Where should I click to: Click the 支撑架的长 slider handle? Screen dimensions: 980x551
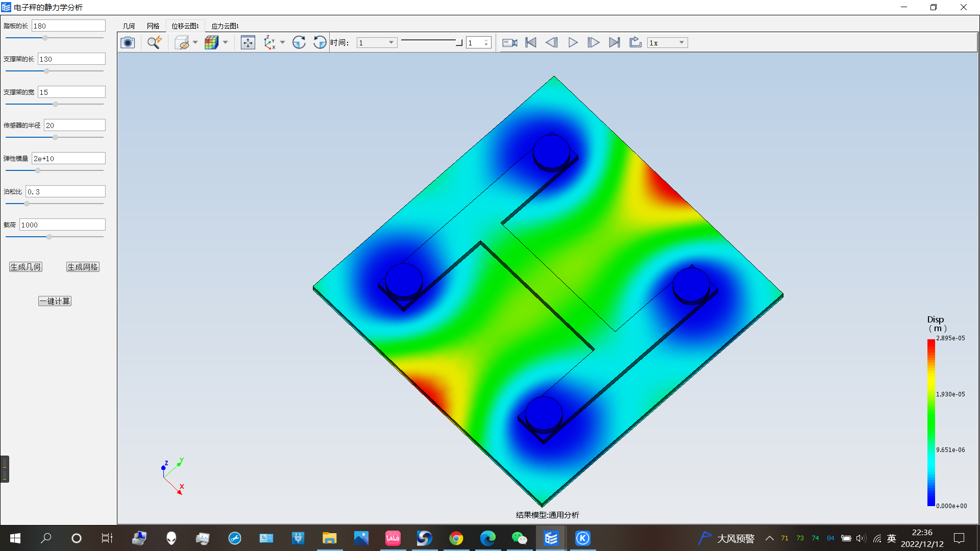click(46, 71)
